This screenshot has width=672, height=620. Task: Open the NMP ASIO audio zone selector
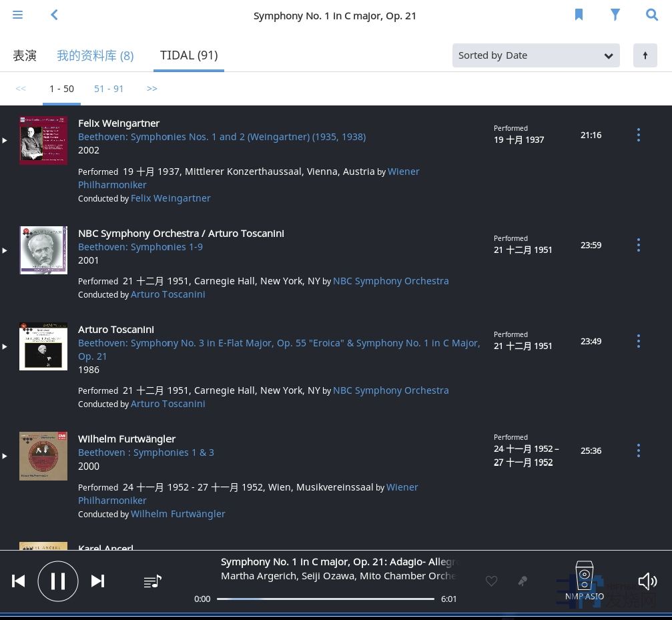tap(584, 581)
